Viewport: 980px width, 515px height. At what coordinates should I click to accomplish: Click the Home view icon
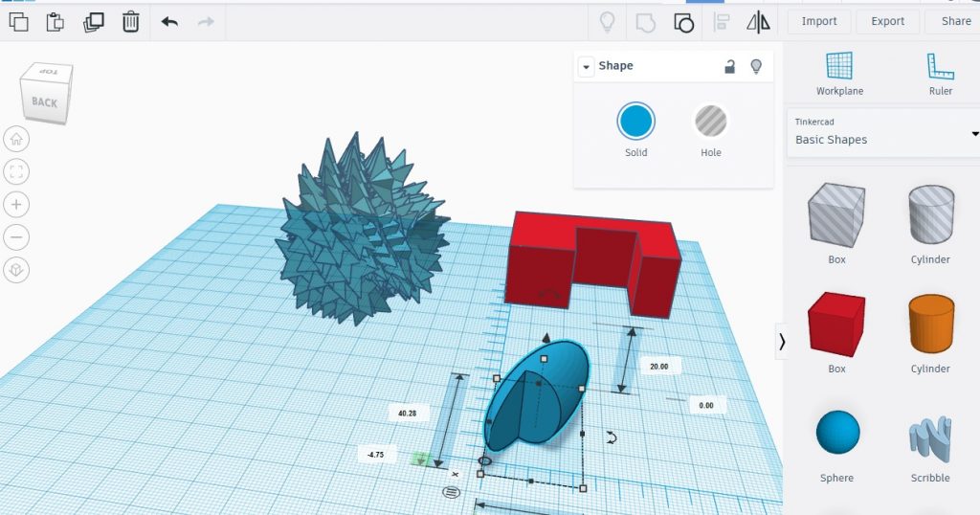(16, 139)
